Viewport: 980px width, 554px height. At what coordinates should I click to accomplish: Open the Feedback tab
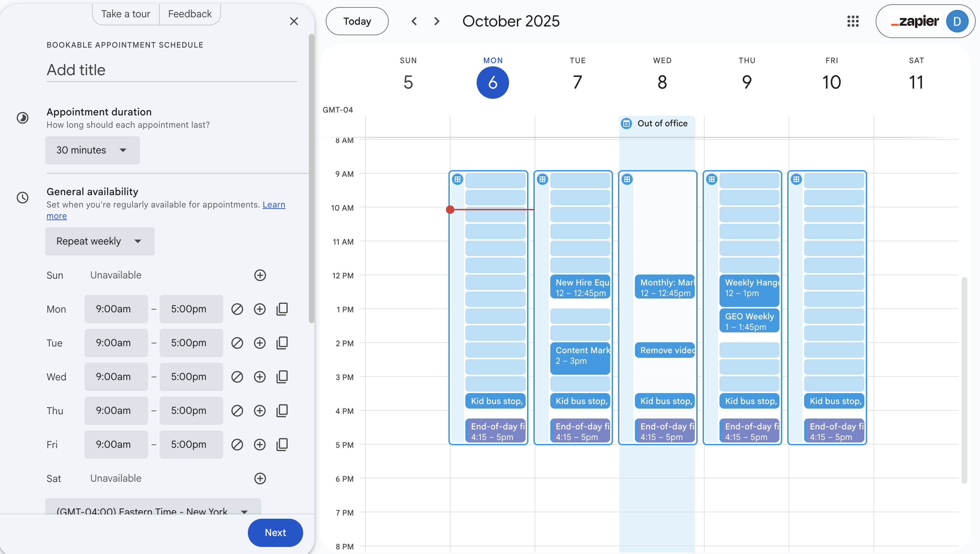tap(189, 14)
